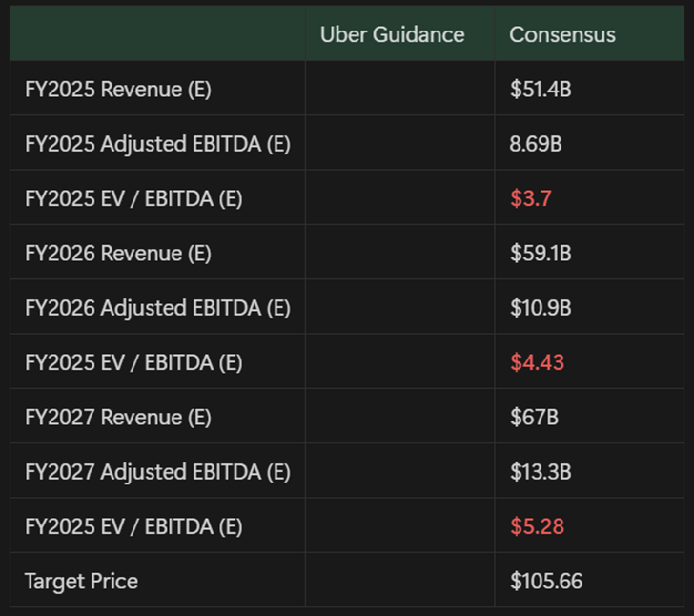Image resolution: width=694 pixels, height=616 pixels.
Task: Select the FY2026 Revenue (E) row label
Action: click(x=118, y=254)
